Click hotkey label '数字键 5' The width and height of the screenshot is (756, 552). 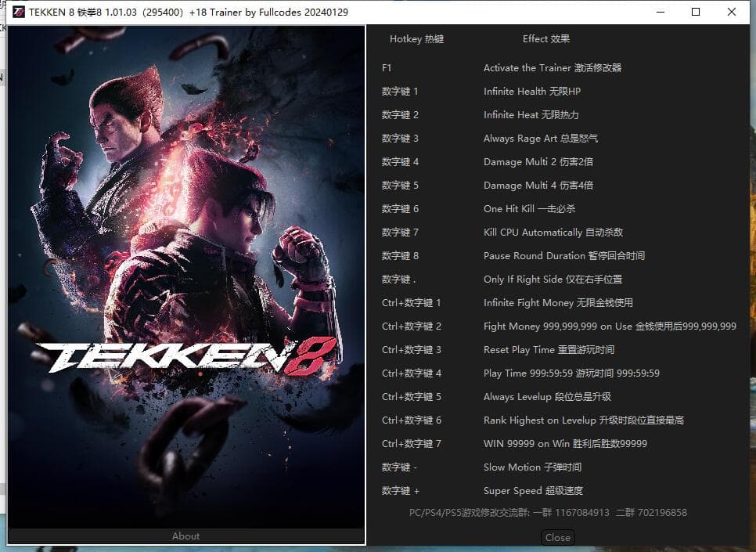[x=400, y=186]
